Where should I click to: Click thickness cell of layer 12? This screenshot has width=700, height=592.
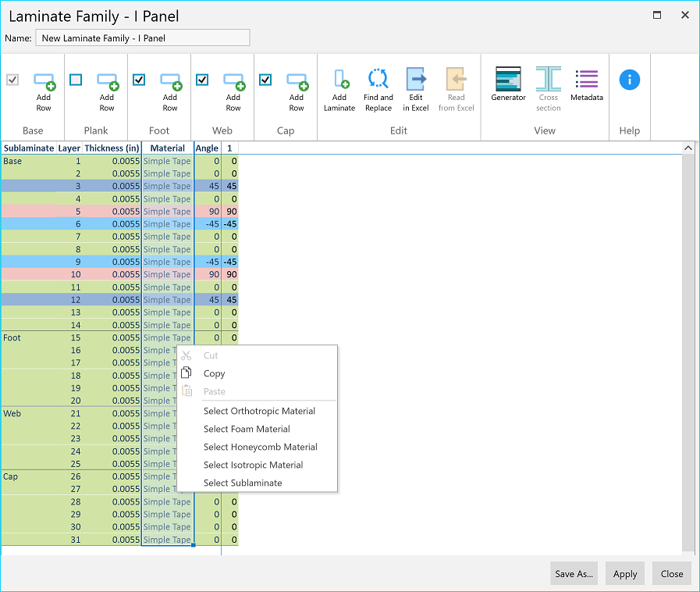coord(112,300)
